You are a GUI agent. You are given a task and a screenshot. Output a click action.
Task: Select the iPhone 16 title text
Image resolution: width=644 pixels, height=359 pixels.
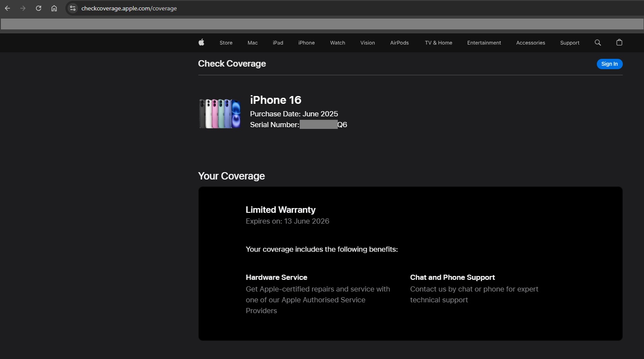(275, 100)
